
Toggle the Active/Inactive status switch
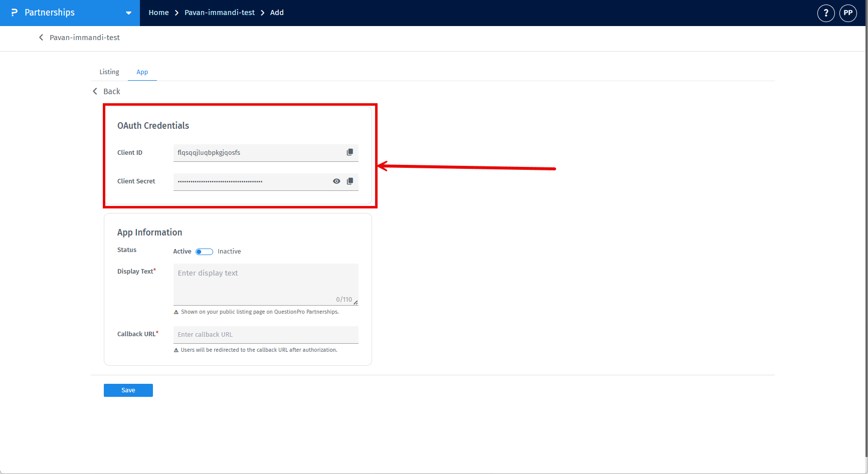[204, 252]
